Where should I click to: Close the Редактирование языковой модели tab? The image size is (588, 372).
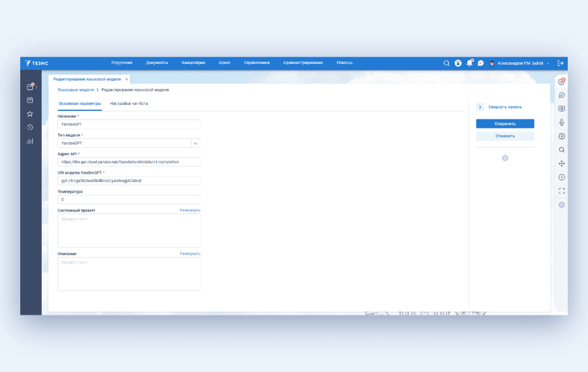coord(126,79)
